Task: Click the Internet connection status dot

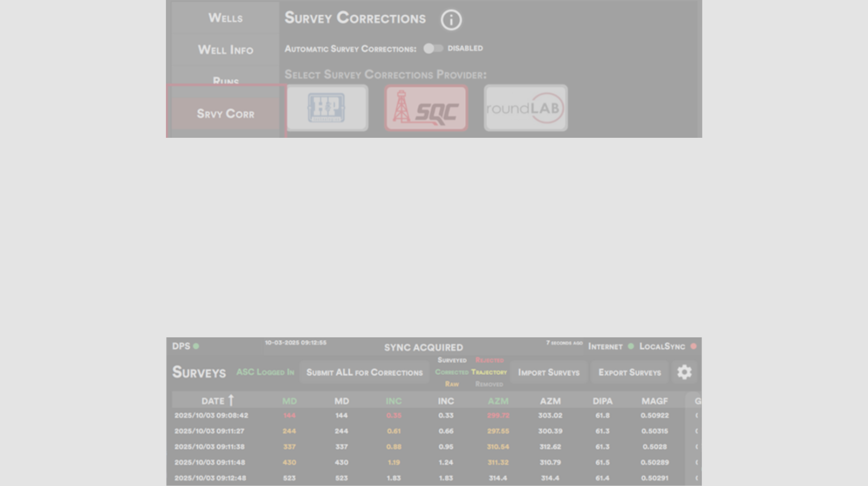Action: pyautogui.click(x=630, y=346)
